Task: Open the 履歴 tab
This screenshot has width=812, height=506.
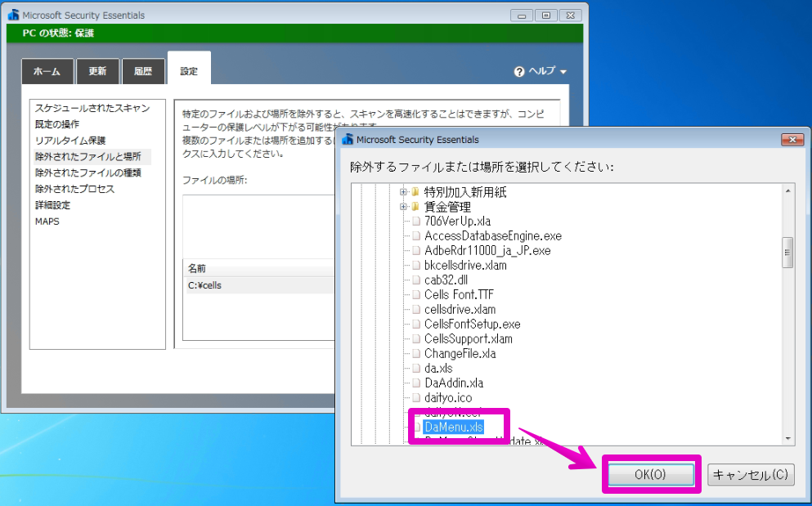Action: pos(143,71)
